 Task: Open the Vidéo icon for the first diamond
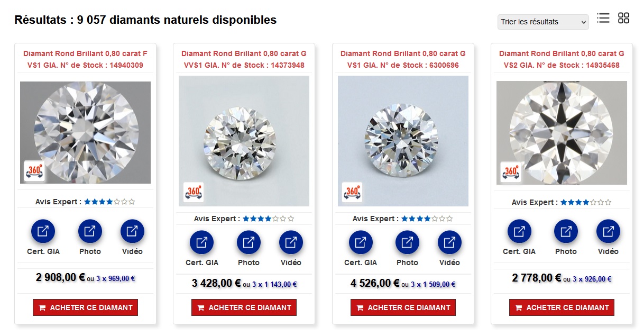click(x=132, y=231)
